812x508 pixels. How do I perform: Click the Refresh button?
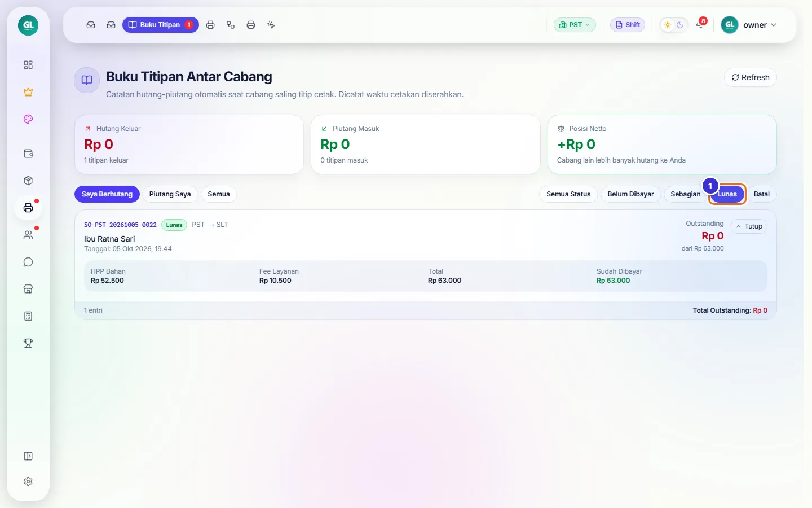751,77
